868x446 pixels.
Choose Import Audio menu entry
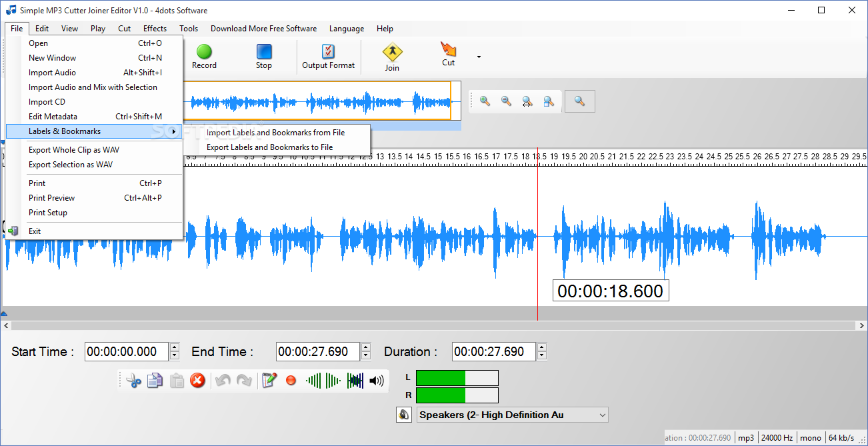tap(94, 73)
